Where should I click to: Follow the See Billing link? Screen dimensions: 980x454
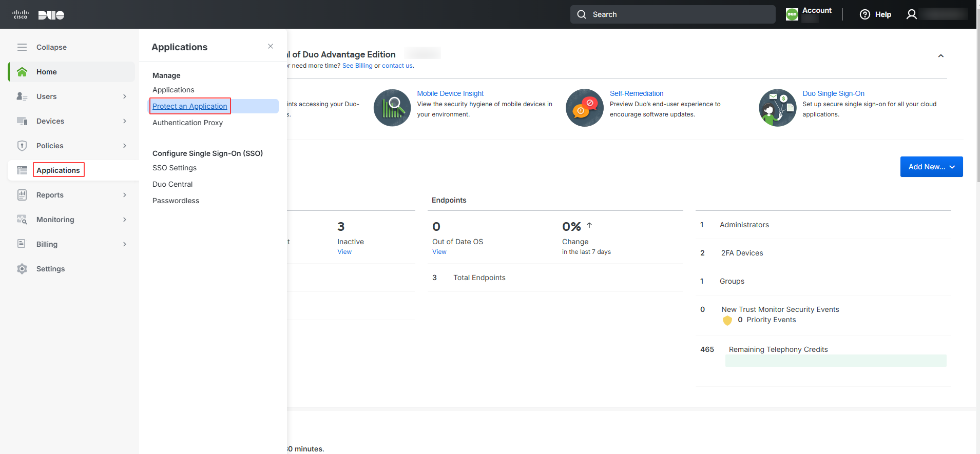(x=357, y=66)
